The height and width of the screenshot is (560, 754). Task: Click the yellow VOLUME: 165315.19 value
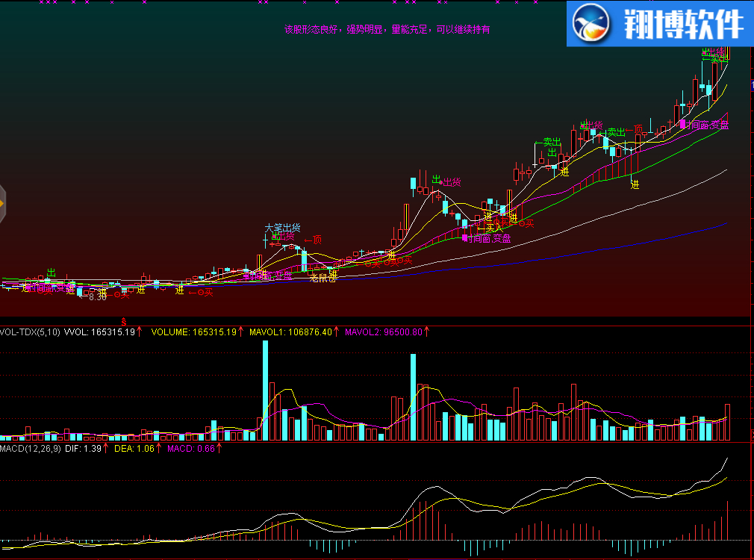194,332
